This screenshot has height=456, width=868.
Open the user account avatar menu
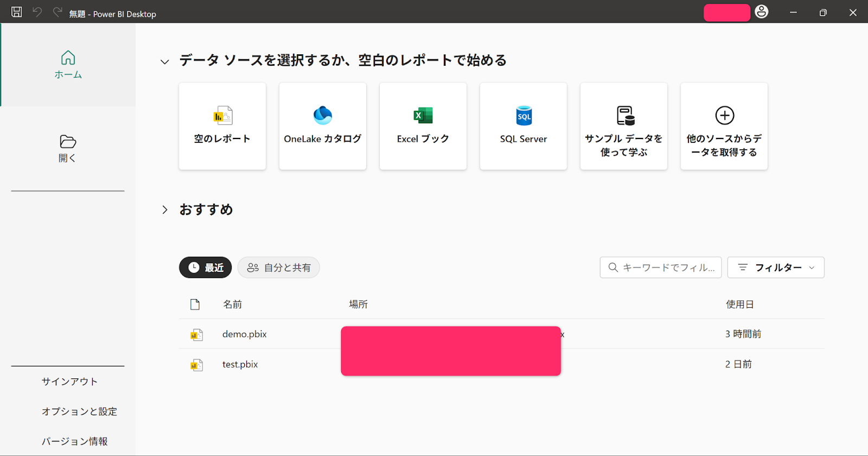(x=762, y=12)
